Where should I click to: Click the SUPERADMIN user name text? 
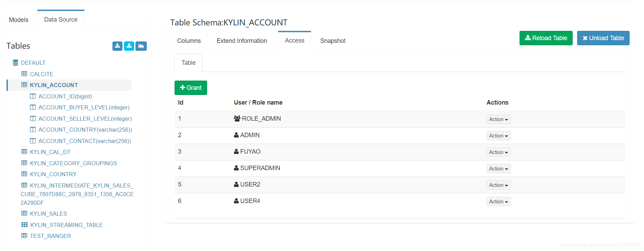[260, 168]
